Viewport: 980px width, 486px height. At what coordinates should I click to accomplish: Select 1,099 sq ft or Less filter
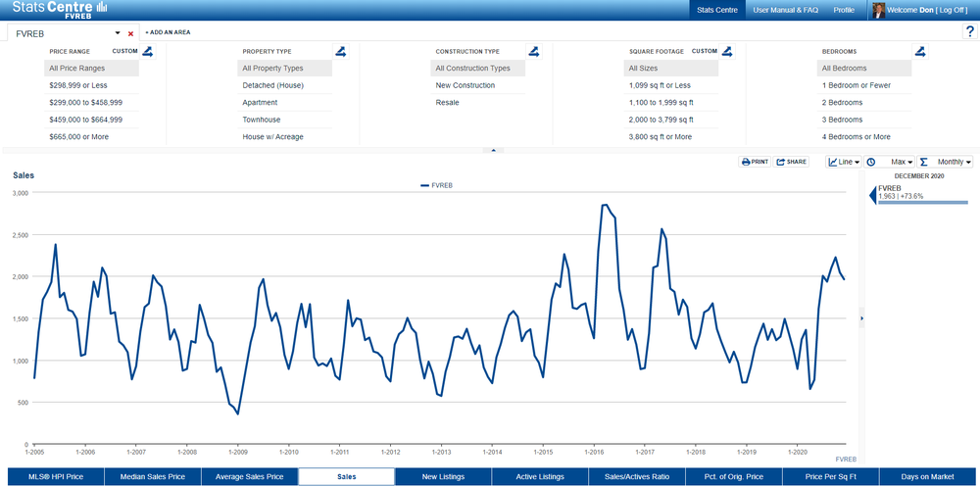671,85
